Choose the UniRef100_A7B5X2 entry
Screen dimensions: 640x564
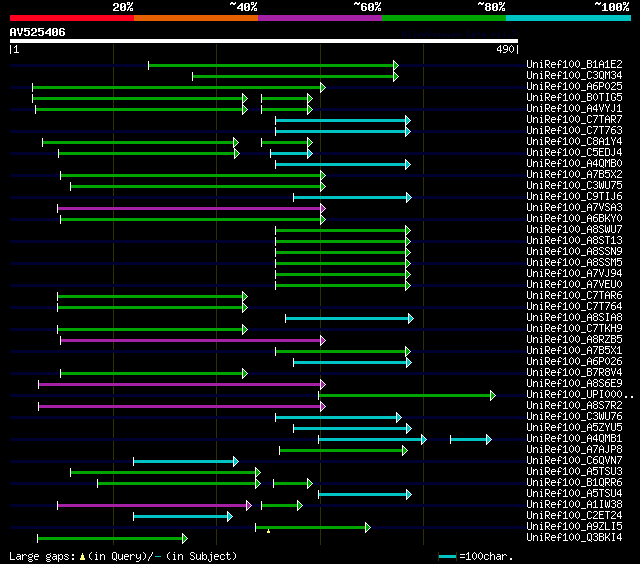click(574, 175)
